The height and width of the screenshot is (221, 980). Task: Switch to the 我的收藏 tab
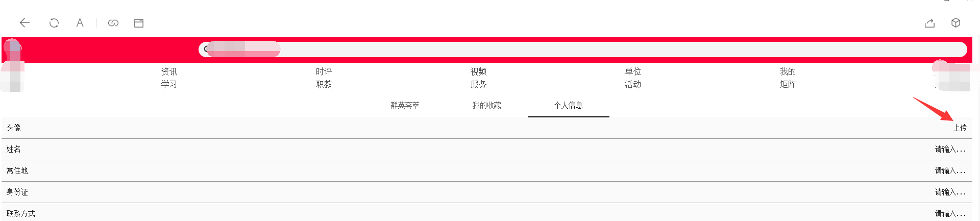point(486,105)
